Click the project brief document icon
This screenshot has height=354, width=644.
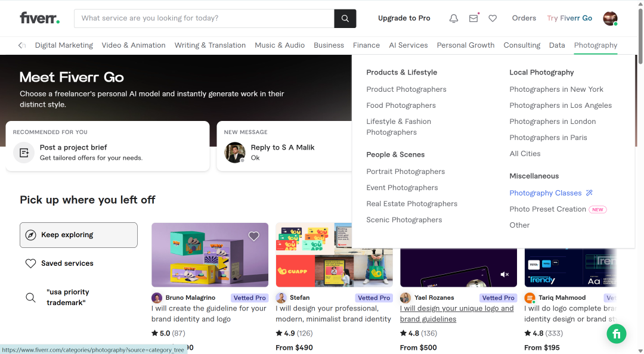24,153
